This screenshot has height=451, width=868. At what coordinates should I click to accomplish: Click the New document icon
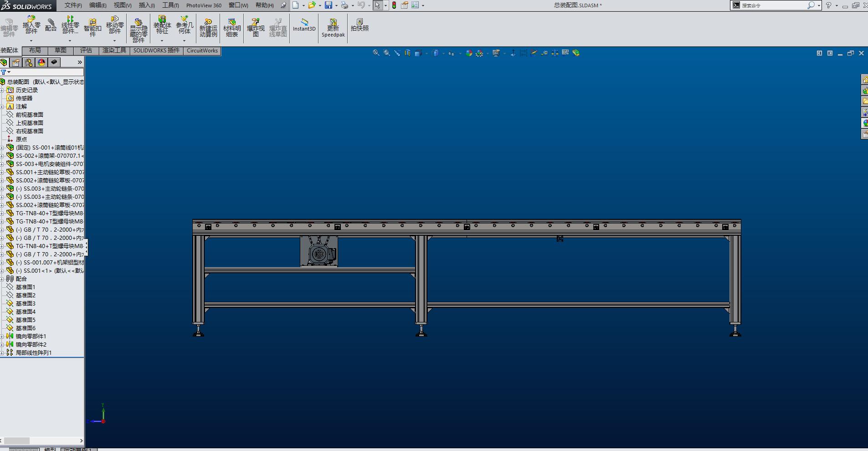tap(296, 5)
